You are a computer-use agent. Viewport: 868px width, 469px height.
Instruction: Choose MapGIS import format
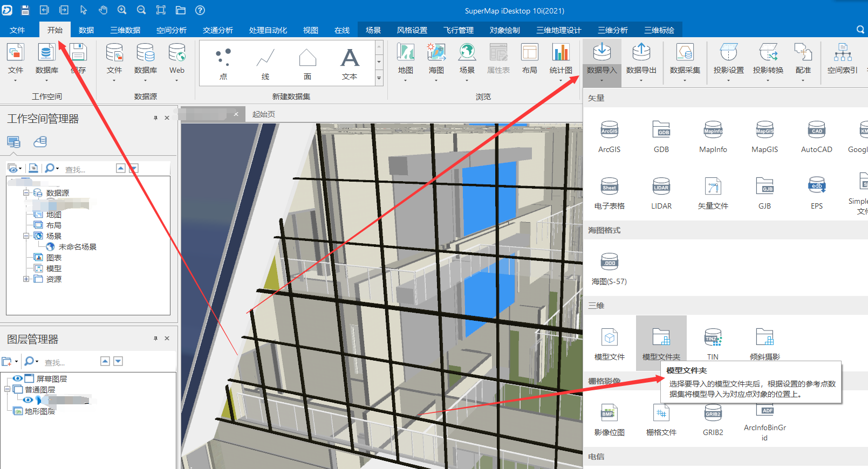click(764, 137)
